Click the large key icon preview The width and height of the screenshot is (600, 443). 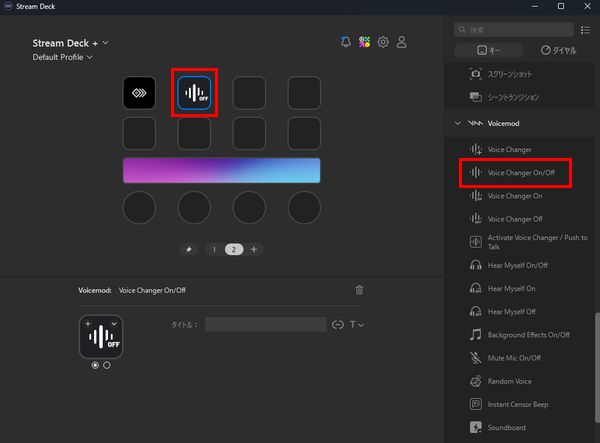pos(101,337)
